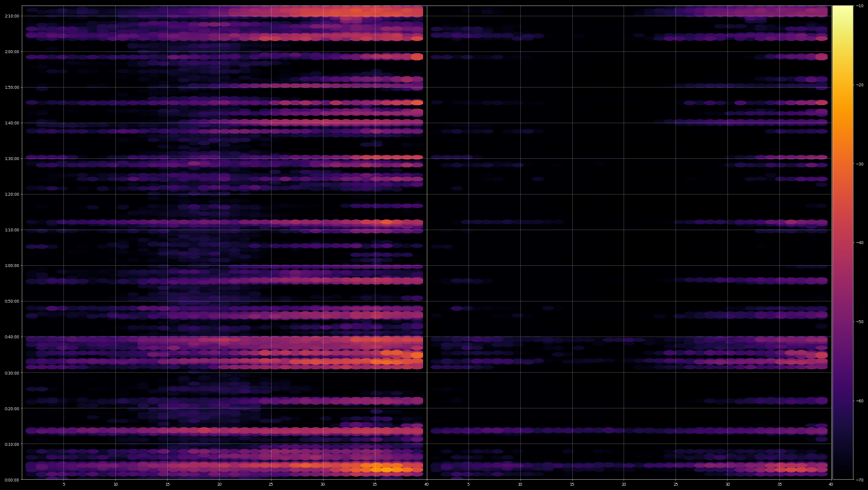Click x-axis tick 20 under left heatmap
The image size is (868, 490).
[x=219, y=485]
